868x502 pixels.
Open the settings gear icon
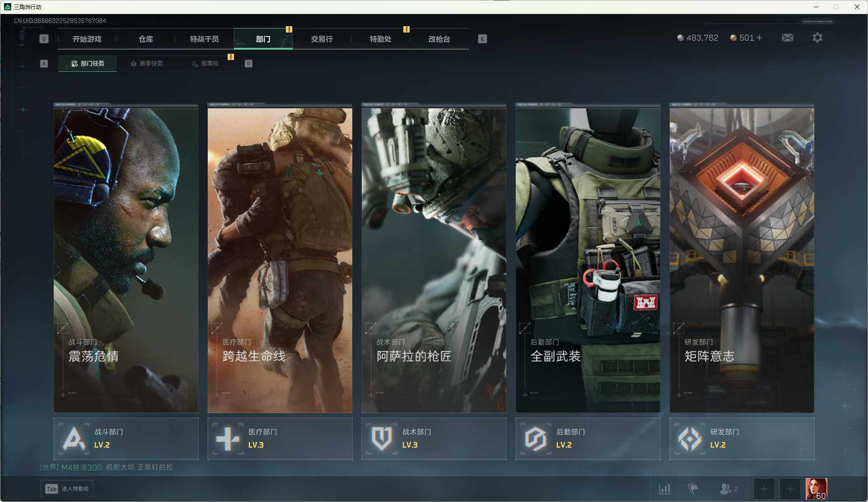pyautogui.click(x=817, y=38)
